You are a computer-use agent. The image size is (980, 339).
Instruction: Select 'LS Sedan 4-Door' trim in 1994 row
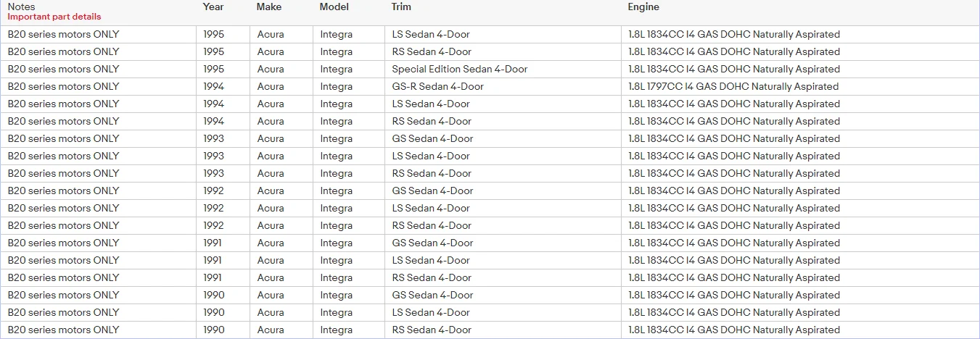coord(431,104)
